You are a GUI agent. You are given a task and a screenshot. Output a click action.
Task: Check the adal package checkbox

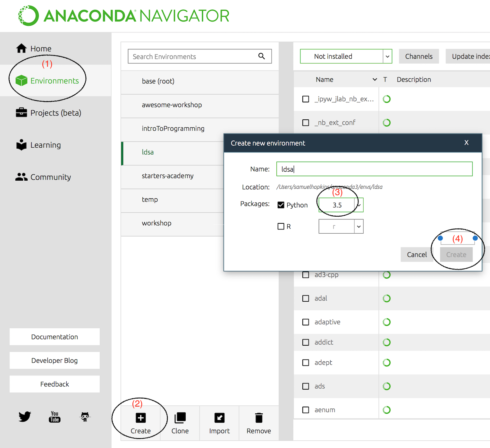tap(306, 298)
